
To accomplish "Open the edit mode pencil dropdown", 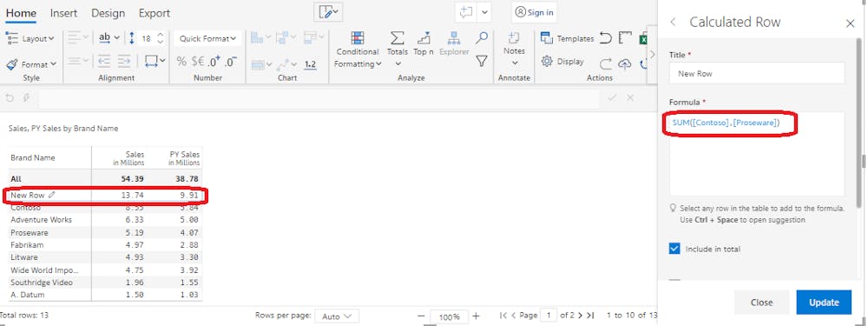I will (x=328, y=12).
